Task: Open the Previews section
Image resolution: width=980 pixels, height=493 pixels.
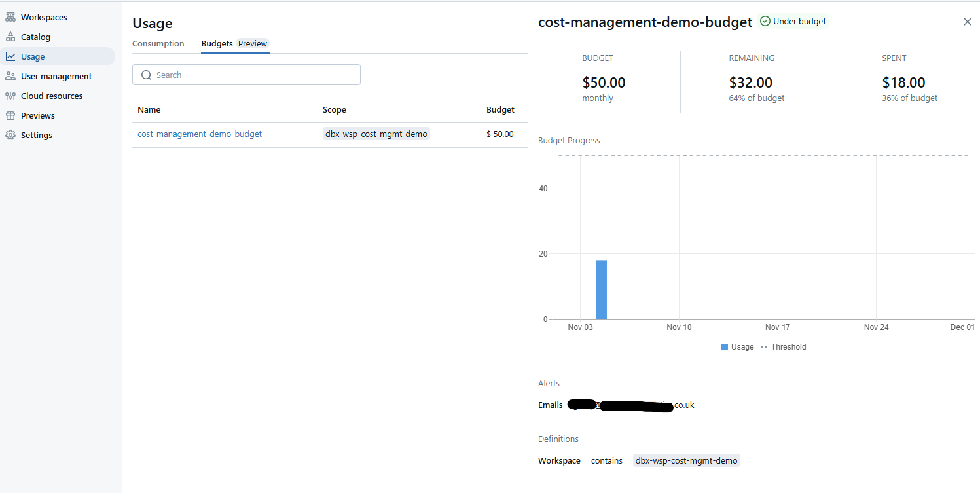Action: 38,115
